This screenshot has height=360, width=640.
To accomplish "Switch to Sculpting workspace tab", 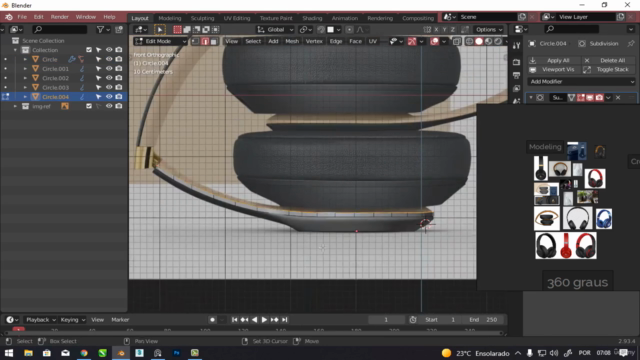I will (x=202, y=18).
